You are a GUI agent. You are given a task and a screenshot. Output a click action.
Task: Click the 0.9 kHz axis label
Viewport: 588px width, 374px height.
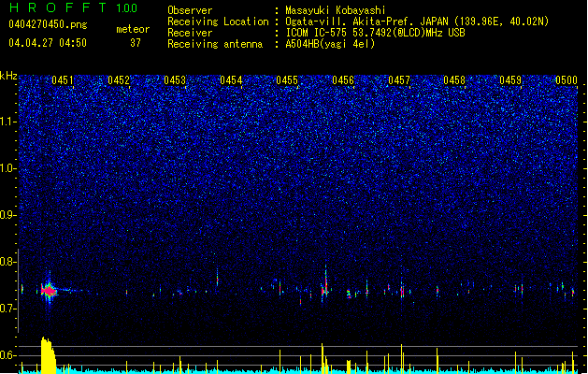[x=7, y=215]
